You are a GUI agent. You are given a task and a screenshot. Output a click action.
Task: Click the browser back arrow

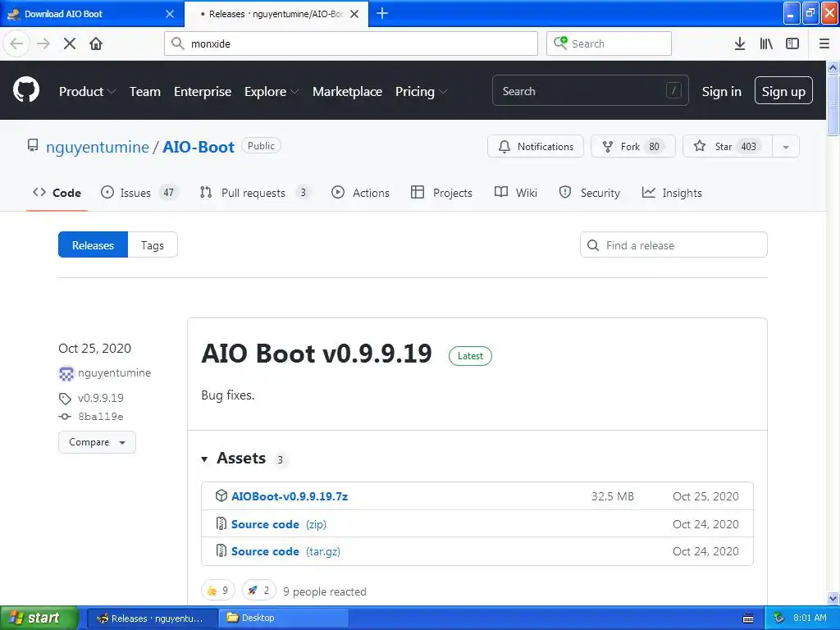click(x=16, y=43)
